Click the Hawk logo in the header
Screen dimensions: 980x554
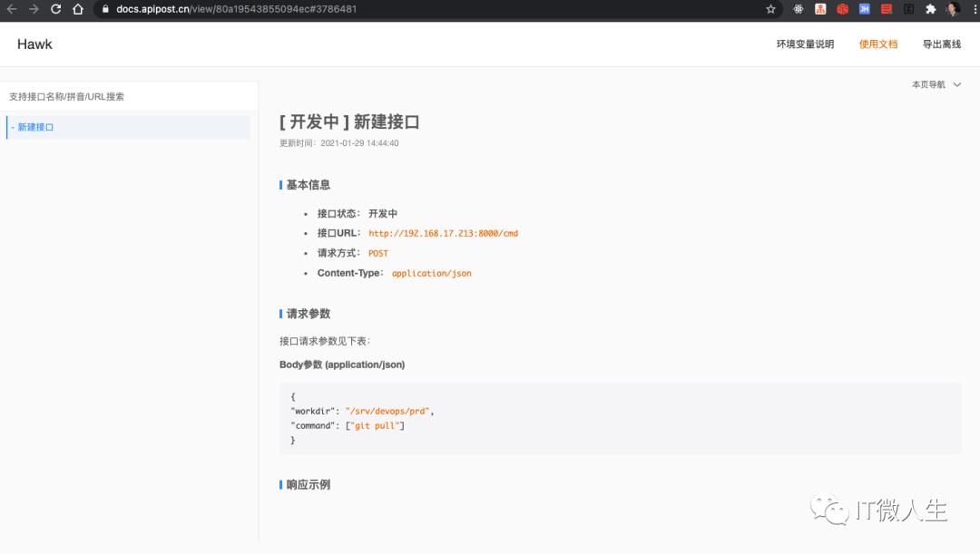click(34, 44)
